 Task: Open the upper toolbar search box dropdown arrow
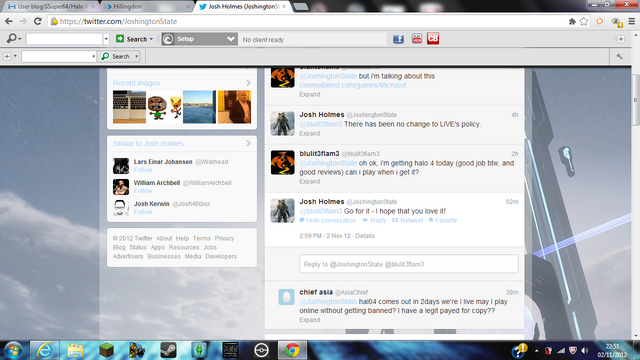(106, 39)
